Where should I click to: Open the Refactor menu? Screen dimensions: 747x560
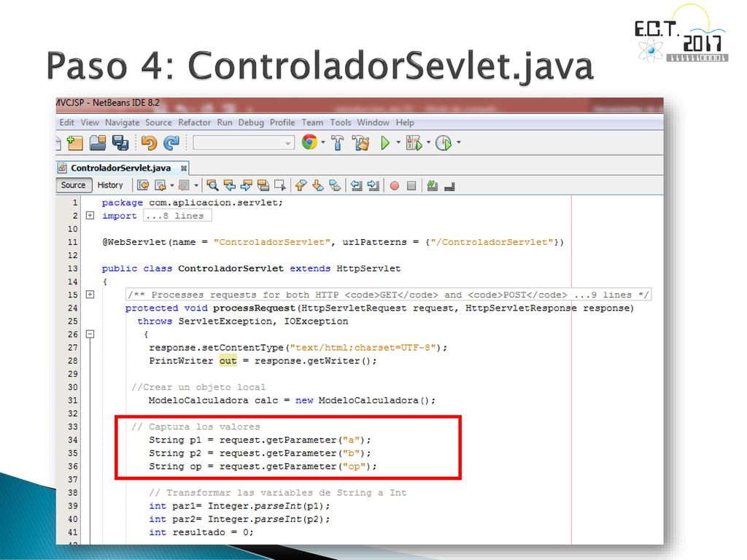(194, 122)
